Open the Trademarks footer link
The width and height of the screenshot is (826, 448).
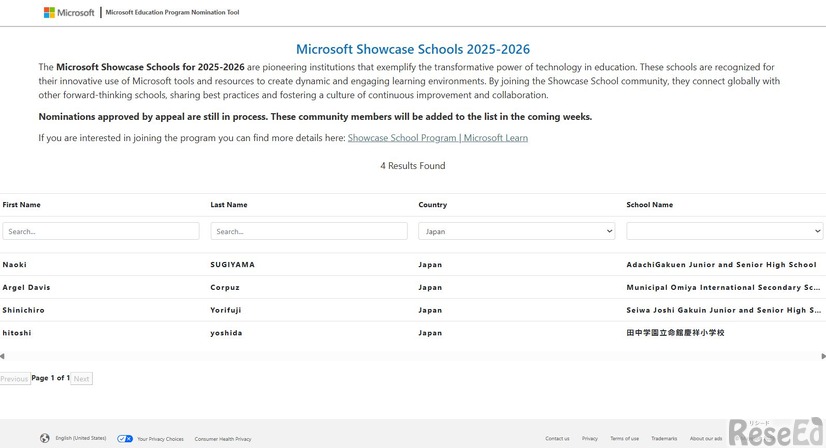(664, 438)
